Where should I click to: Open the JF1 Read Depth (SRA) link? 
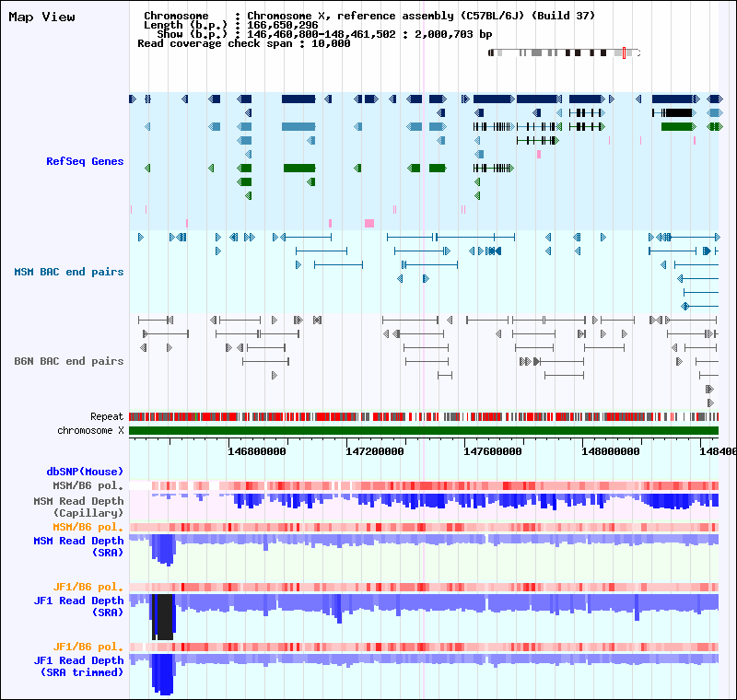tap(78, 606)
